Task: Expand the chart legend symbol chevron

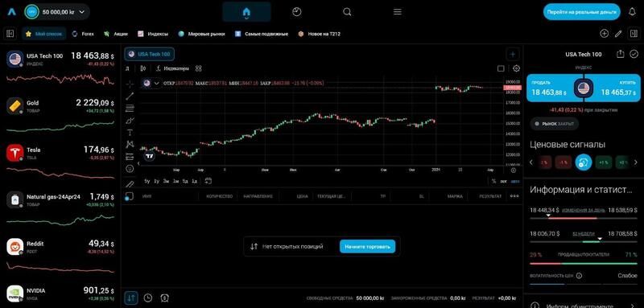Action: coord(156,84)
